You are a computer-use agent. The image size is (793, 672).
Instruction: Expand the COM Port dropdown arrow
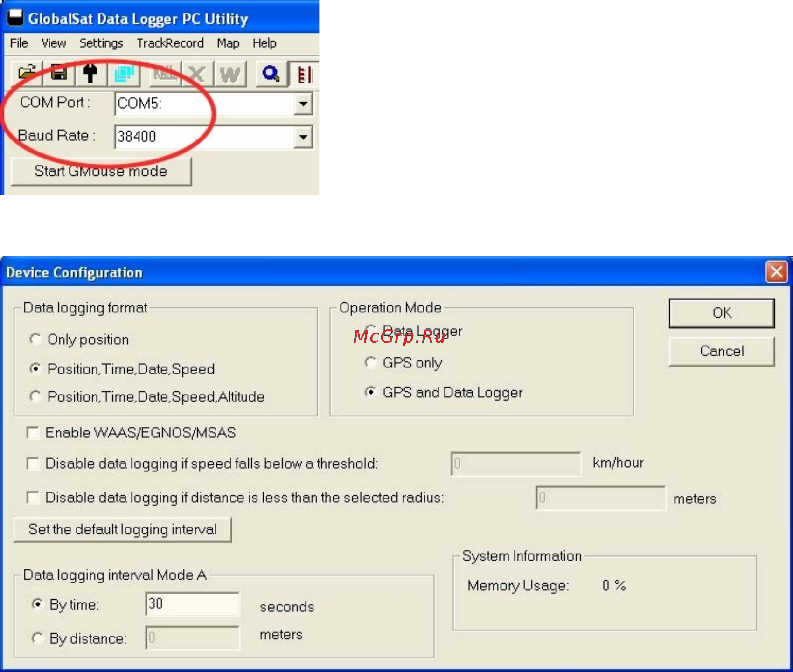(x=303, y=104)
